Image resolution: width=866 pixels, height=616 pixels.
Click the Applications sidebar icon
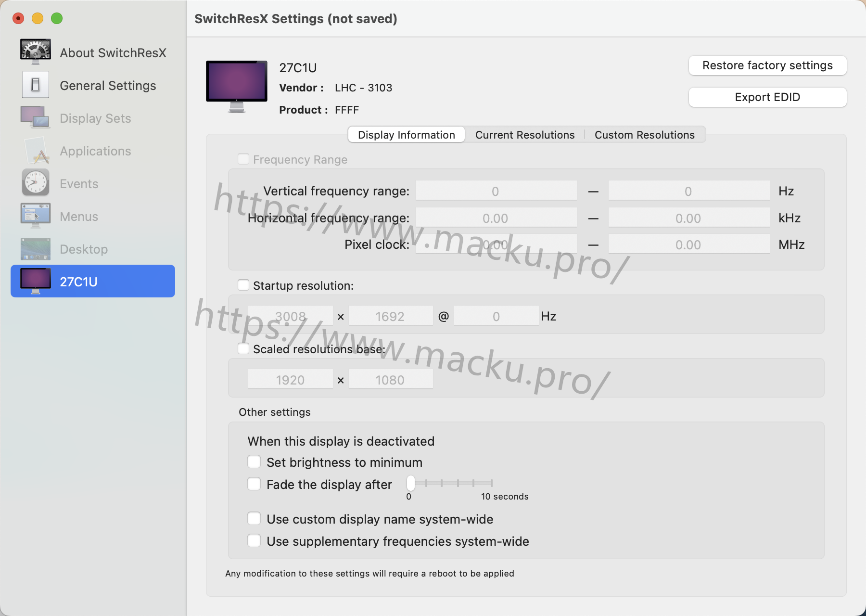pos(36,151)
